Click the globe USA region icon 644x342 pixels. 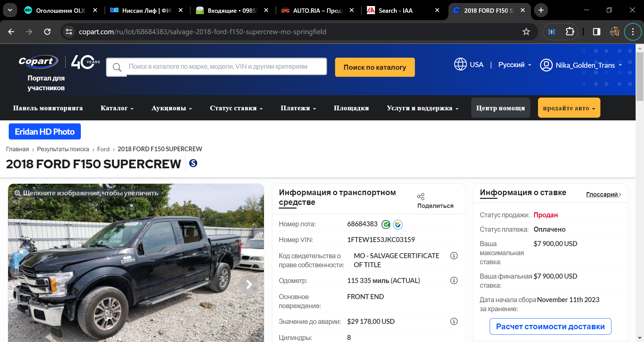pos(460,64)
